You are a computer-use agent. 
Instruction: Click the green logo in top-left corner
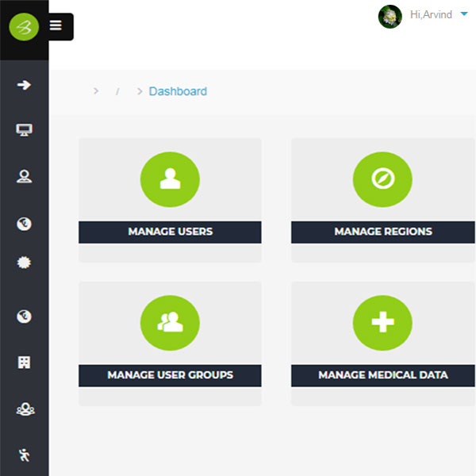pos(24,28)
